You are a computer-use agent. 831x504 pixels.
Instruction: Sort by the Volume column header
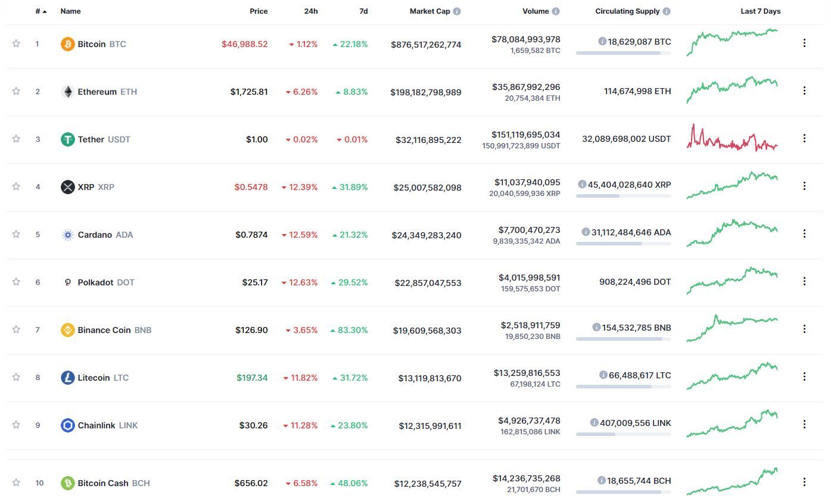tap(536, 11)
